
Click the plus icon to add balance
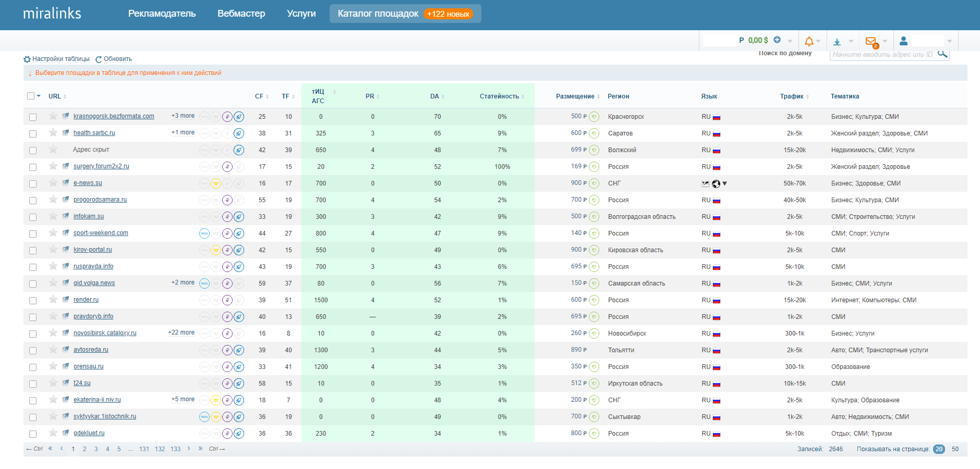point(777,40)
